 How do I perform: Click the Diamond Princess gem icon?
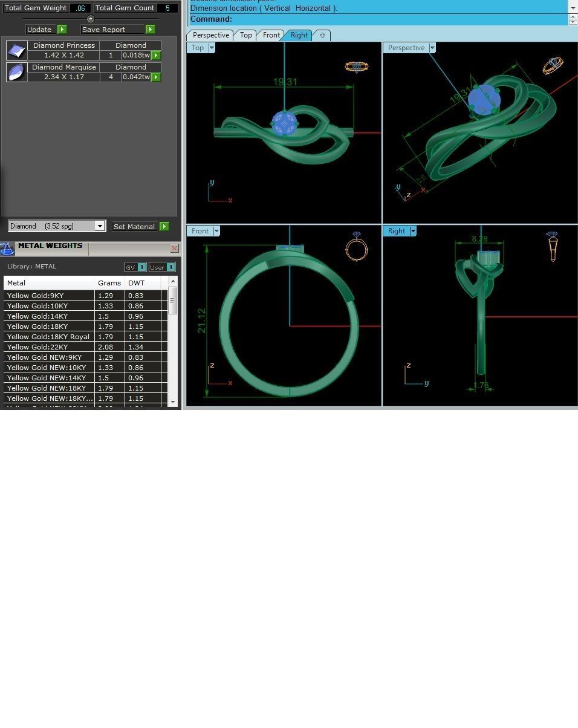tap(17, 50)
